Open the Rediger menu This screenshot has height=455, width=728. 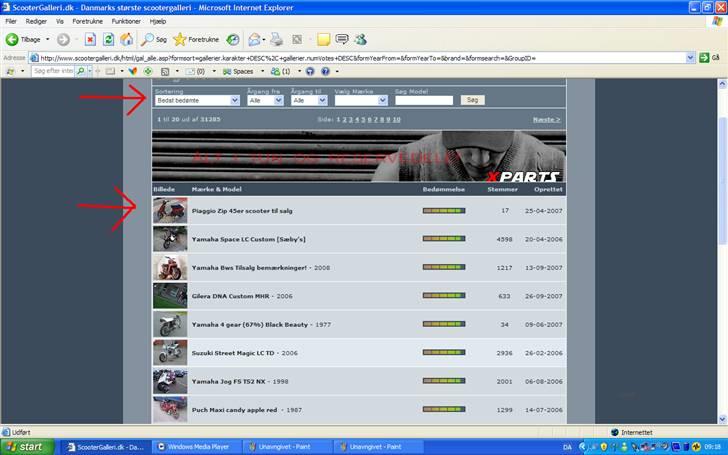[x=35, y=20]
